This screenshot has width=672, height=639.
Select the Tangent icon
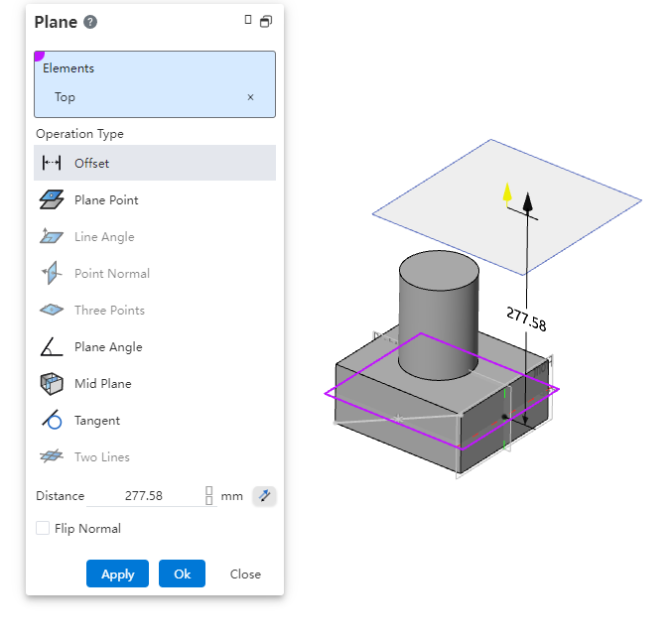tap(53, 420)
